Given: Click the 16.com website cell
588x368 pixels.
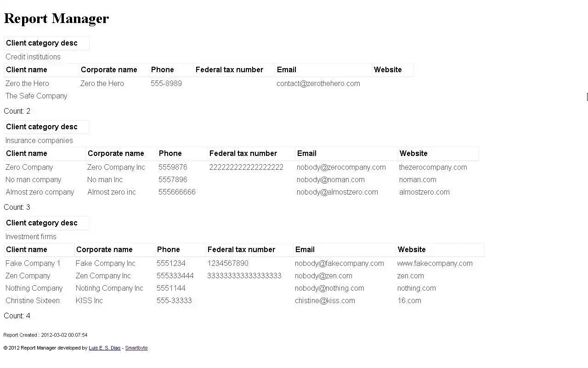Looking at the screenshot, I should tap(409, 301).
